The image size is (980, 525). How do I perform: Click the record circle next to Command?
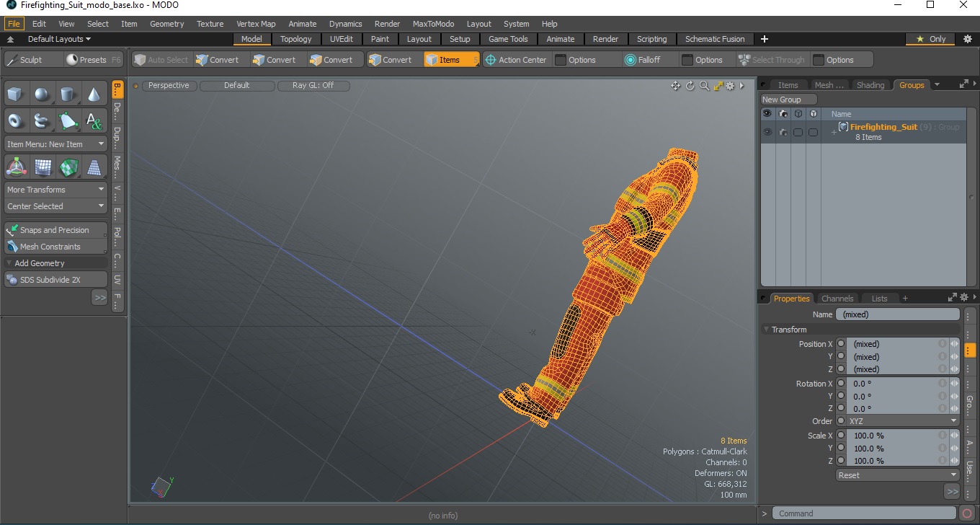(967, 513)
